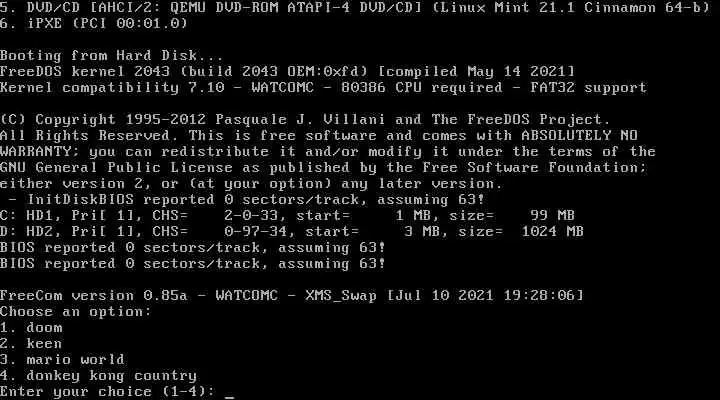
Task: Click the iPXE boot entry line
Action: [x=94, y=23]
